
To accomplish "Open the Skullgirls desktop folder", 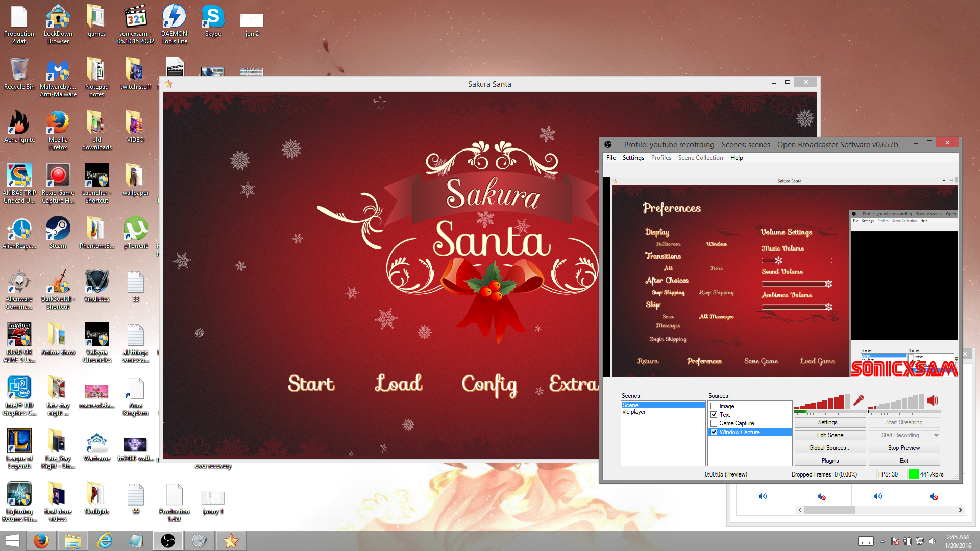I will pos(97,498).
